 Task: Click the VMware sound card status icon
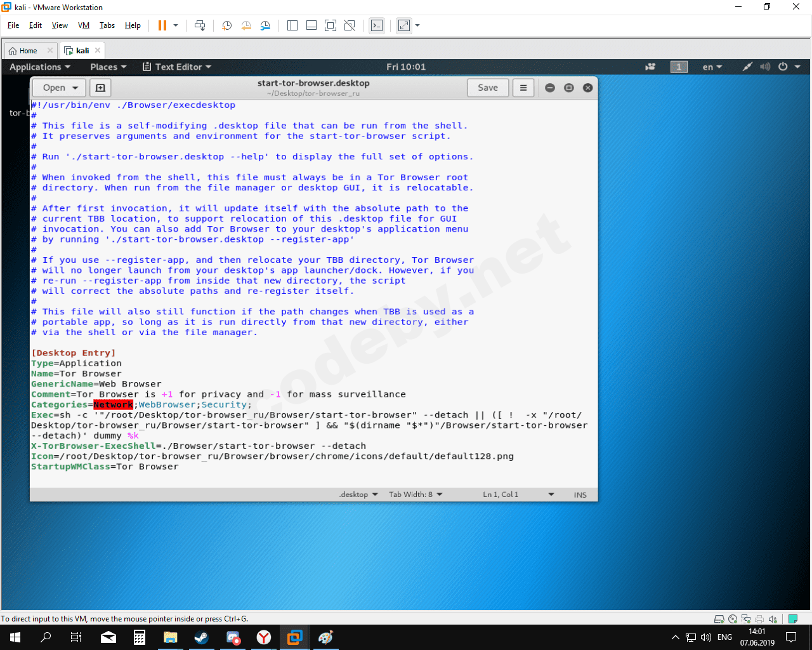pyautogui.click(x=773, y=619)
